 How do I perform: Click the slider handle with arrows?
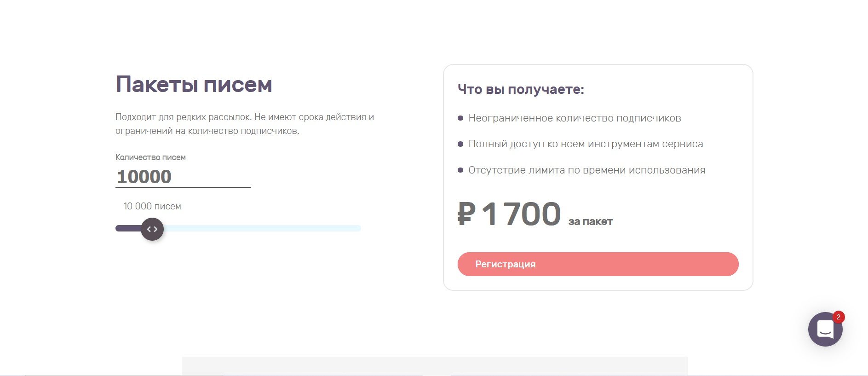coord(152,229)
